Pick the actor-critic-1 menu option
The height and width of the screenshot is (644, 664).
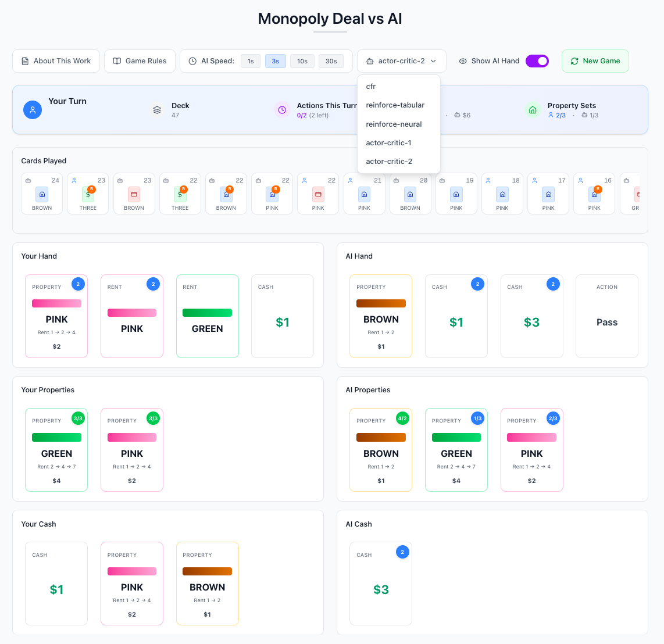tap(388, 143)
